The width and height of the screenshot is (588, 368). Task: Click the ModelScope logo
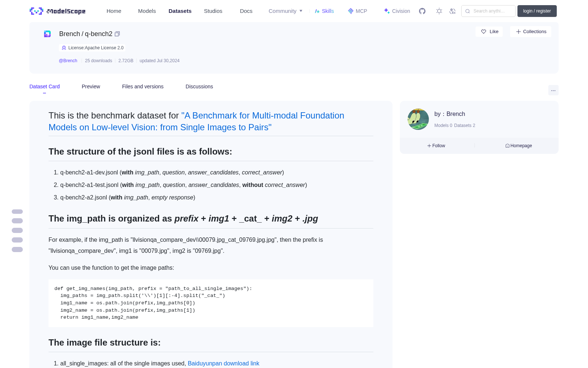tap(57, 11)
